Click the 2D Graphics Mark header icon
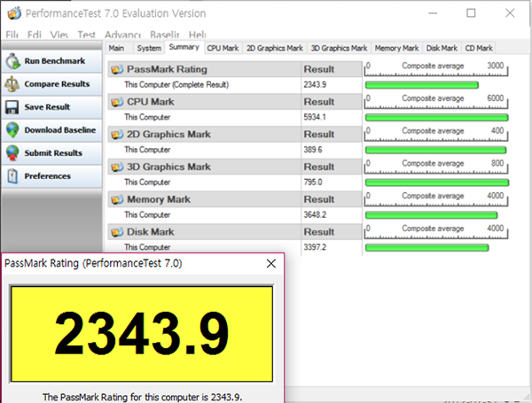This screenshot has height=403, width=532. [117, 135]
